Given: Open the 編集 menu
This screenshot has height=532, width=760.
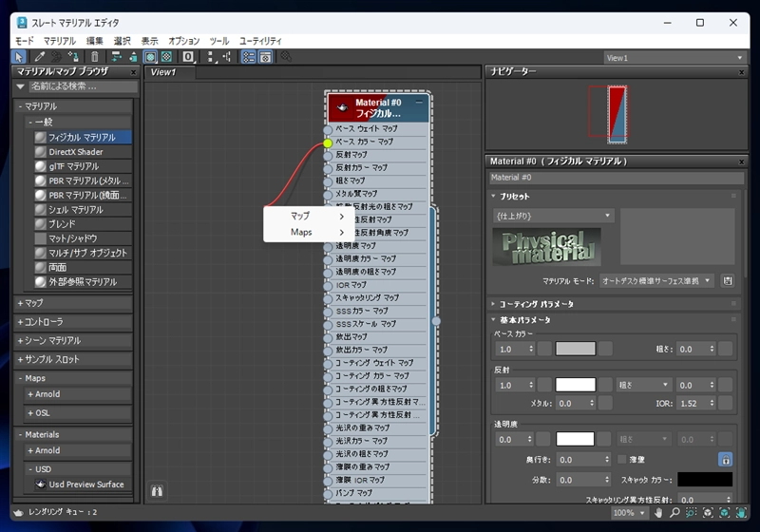Looking at the screenshot, I should 94,41.
